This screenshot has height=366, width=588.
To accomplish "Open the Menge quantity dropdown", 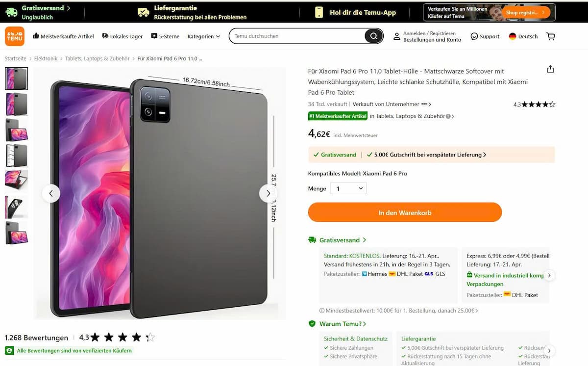I will [348, 188].
